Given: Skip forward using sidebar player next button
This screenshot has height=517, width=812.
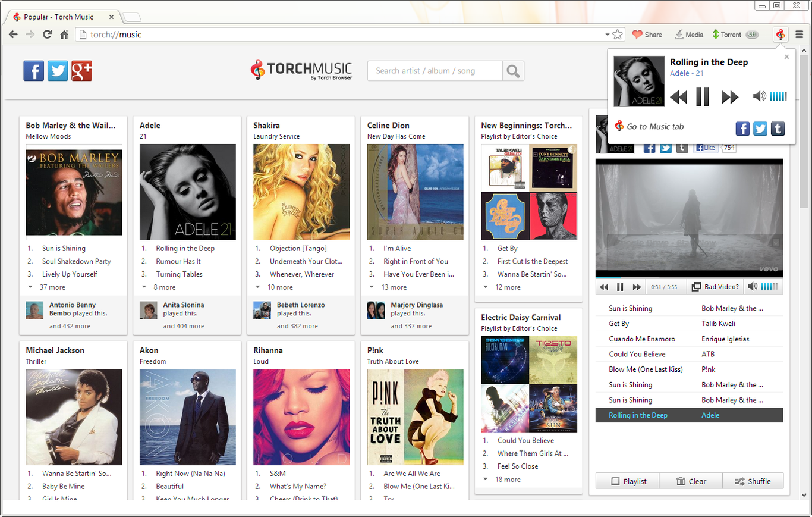Looking at the screenshot, I should [637, 287].
